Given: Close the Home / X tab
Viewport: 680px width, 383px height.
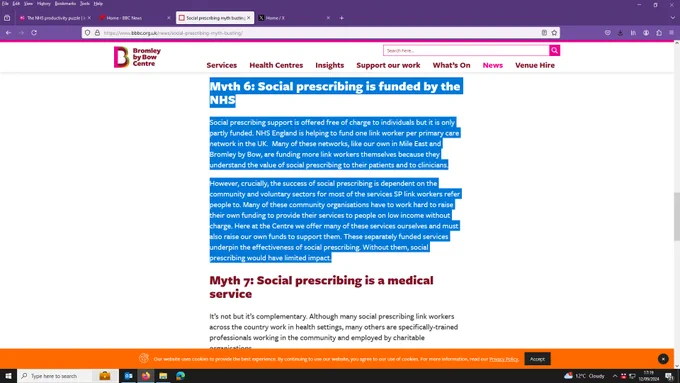Looking at the screenshot, I should pyautogui.click(x=328, y=18).
